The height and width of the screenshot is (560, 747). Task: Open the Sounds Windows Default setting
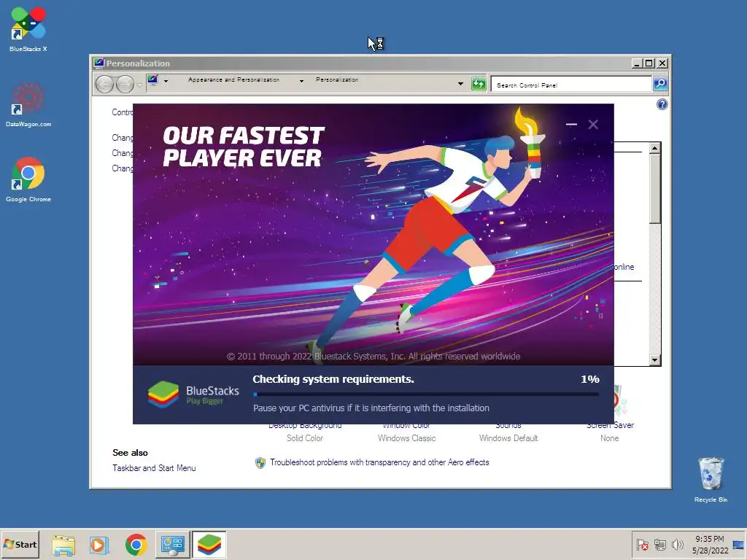pyautogui.click(x=508, y=432)
